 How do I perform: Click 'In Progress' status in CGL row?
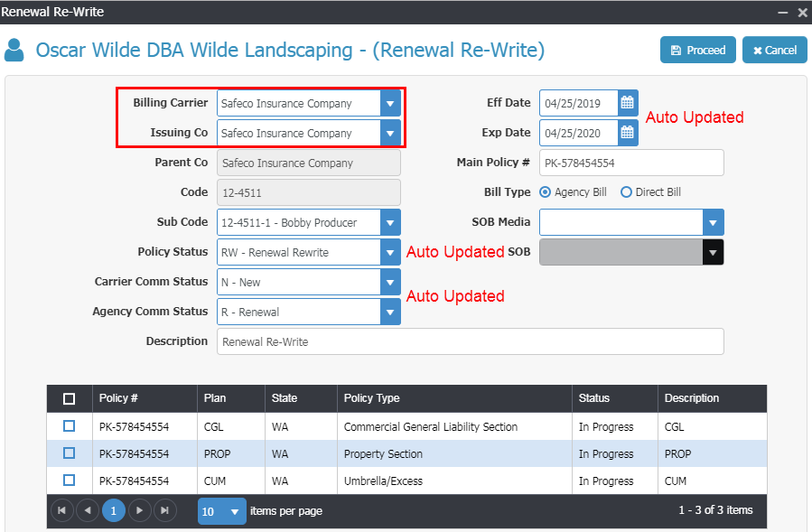click(606, 427)
